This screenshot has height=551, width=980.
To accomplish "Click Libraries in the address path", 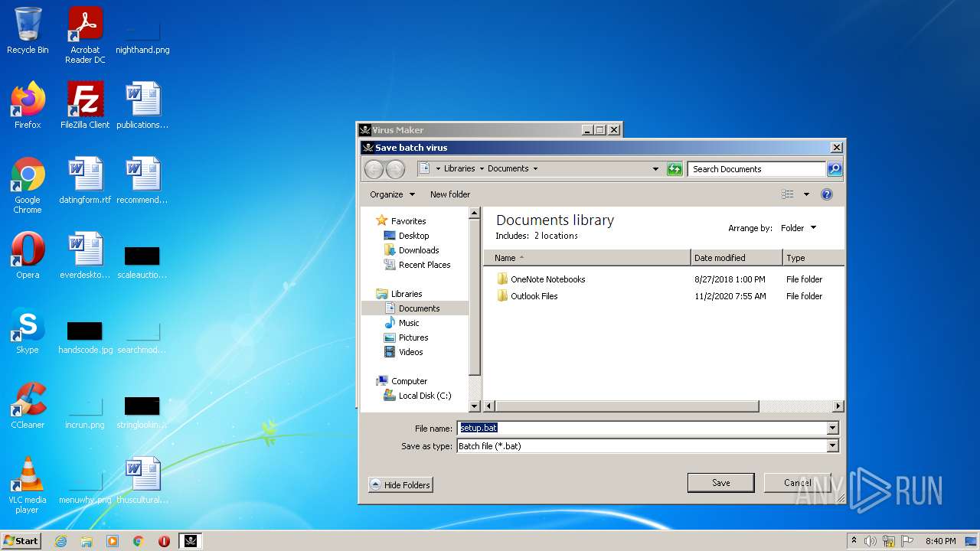I will click(459, 168).
